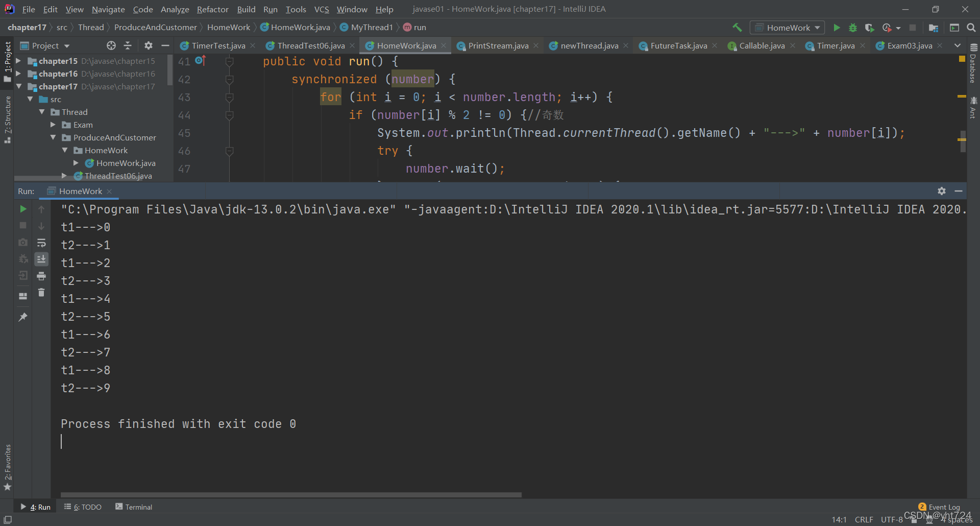Collapse the chapter17 module node
980x526 pixels.
pyautogui.click(x=18, y=86)
